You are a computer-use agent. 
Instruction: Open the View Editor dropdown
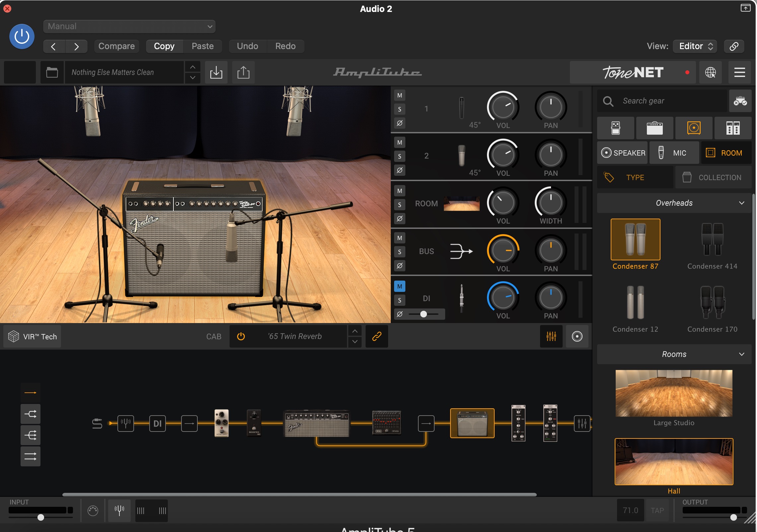coord(695,46)
